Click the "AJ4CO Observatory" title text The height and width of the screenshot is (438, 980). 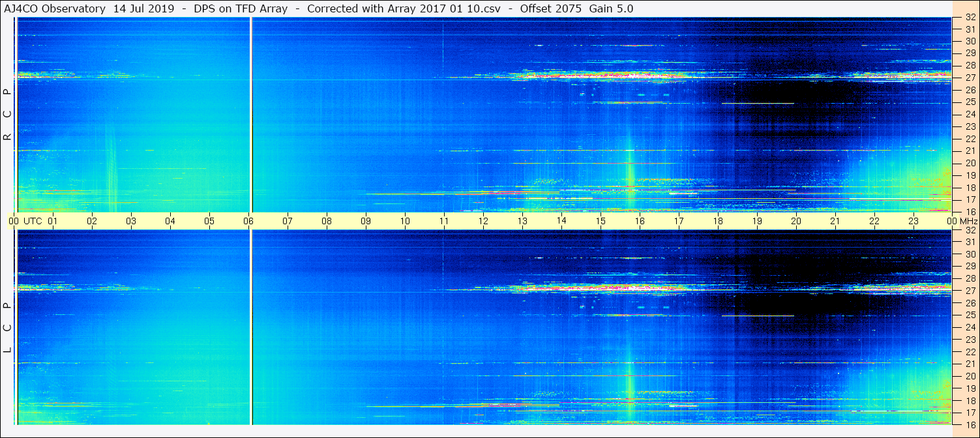pos(56,8)
